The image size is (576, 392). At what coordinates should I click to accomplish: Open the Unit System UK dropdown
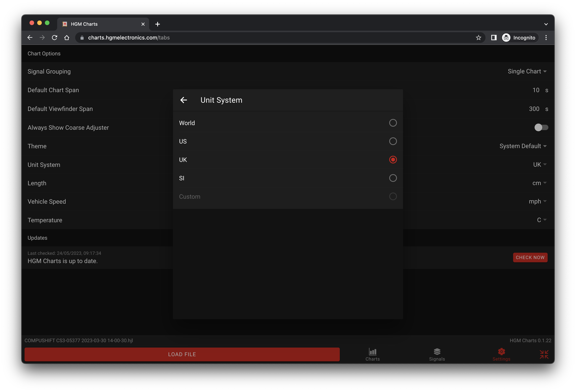pos(540,165)
